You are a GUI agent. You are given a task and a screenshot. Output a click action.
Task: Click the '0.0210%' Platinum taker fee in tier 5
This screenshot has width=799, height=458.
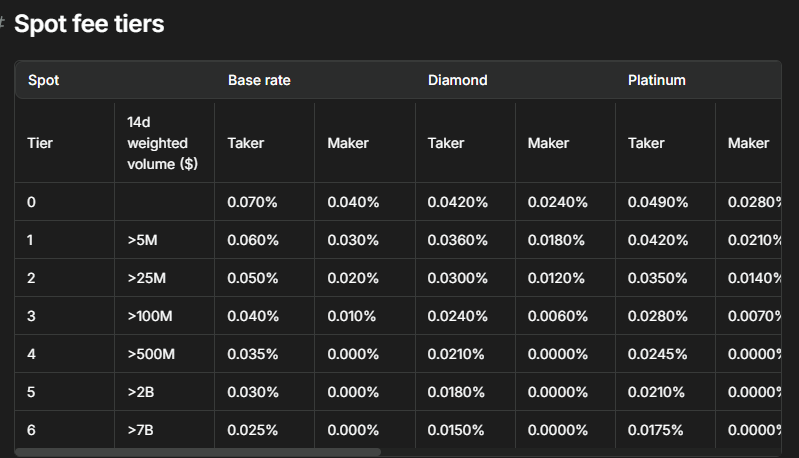pyautogui.click(x=656, y=392)
